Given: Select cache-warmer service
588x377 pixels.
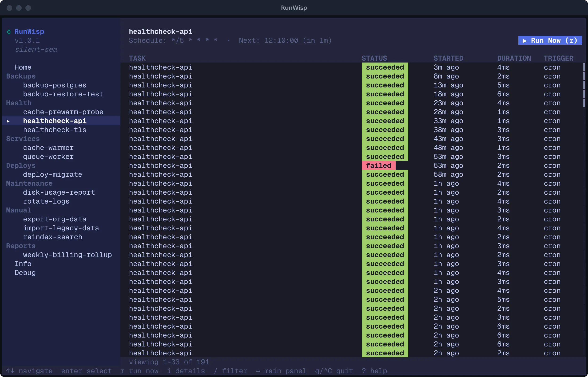Looking at the screenshot, I should coord(48,148).
